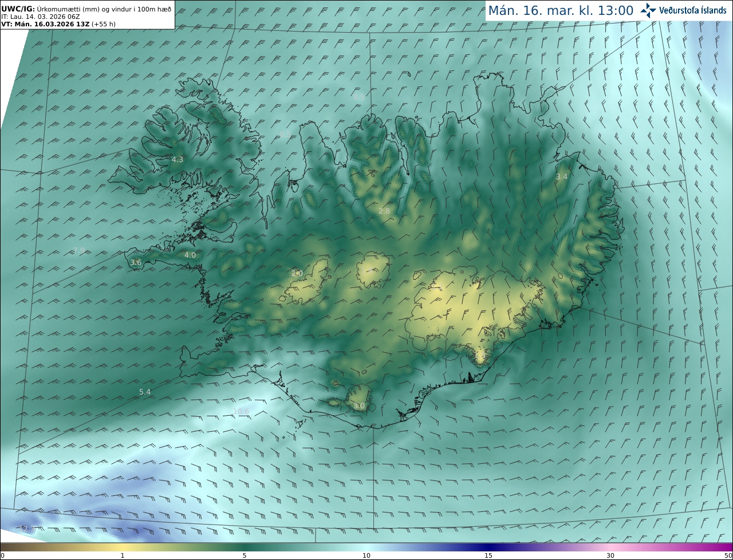Click the 5.4 value southwest of Reykjanes

(x=145, y=392)
